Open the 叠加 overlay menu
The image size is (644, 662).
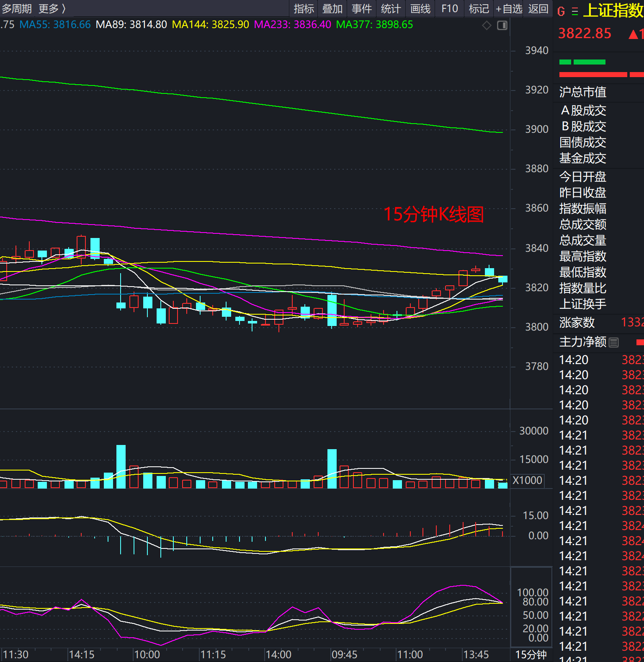tap(332, 9)
